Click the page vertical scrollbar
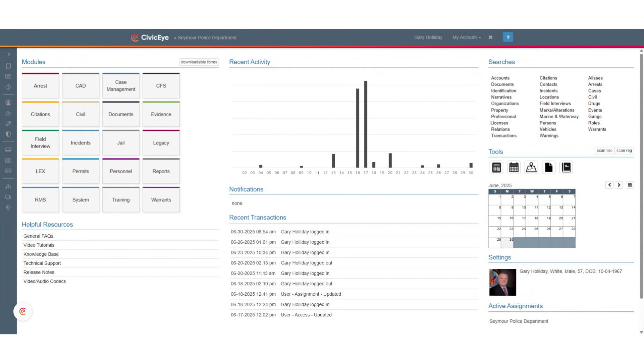 pyautogui.click(x=641, y=176)
